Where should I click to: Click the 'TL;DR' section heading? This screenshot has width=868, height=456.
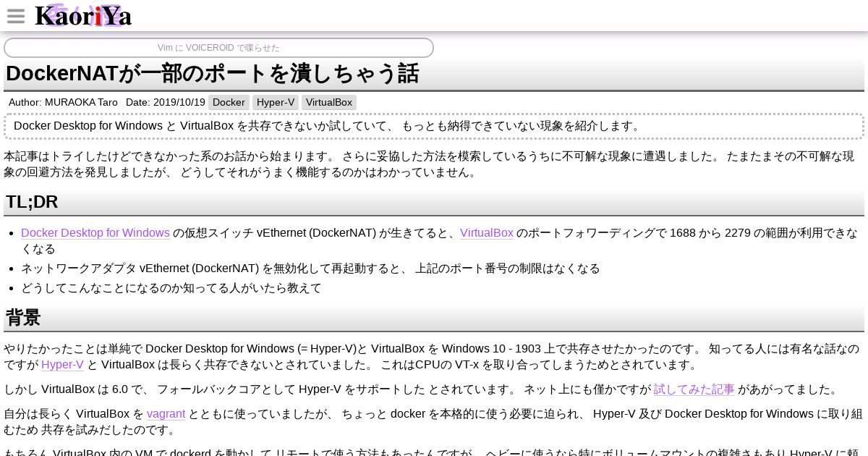(32, 202)
